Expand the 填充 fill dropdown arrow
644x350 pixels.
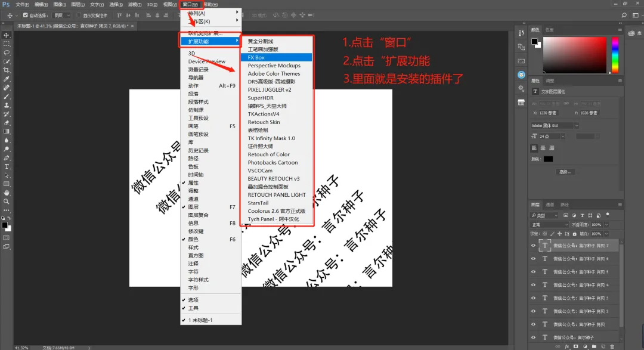pos(606,234)
